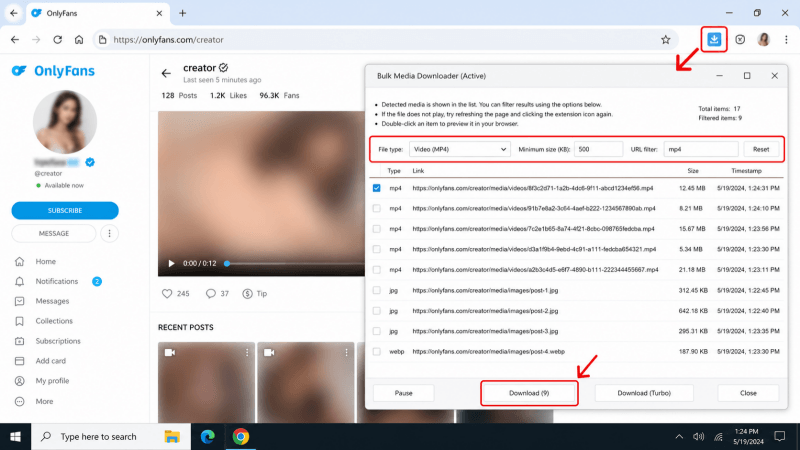The image size is (800, 450).
Task: Open the File type dropdown
Action: pos(459,149)
